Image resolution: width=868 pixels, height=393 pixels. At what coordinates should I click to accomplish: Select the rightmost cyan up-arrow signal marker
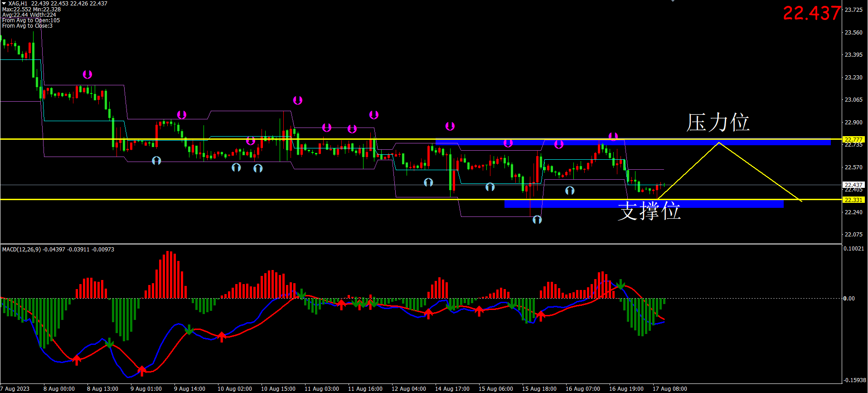pos(570,191)
